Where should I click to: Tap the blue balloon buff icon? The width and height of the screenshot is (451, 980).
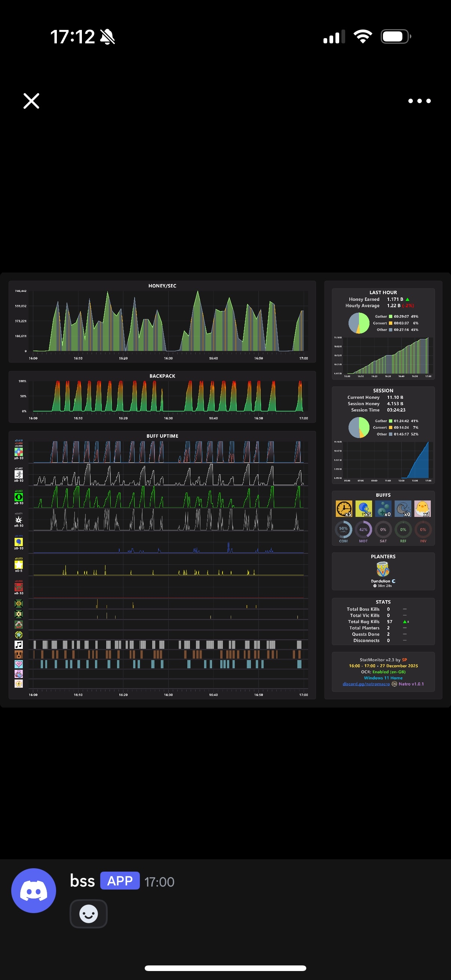point(363,509)
